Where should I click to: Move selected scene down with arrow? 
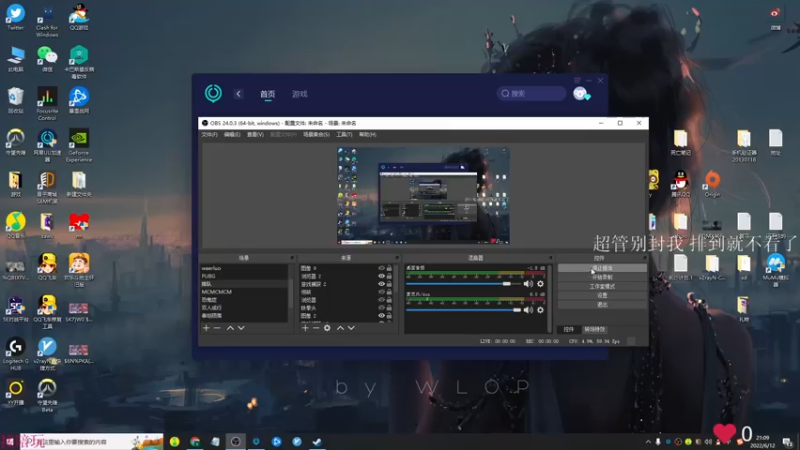[x=241, y=328]
